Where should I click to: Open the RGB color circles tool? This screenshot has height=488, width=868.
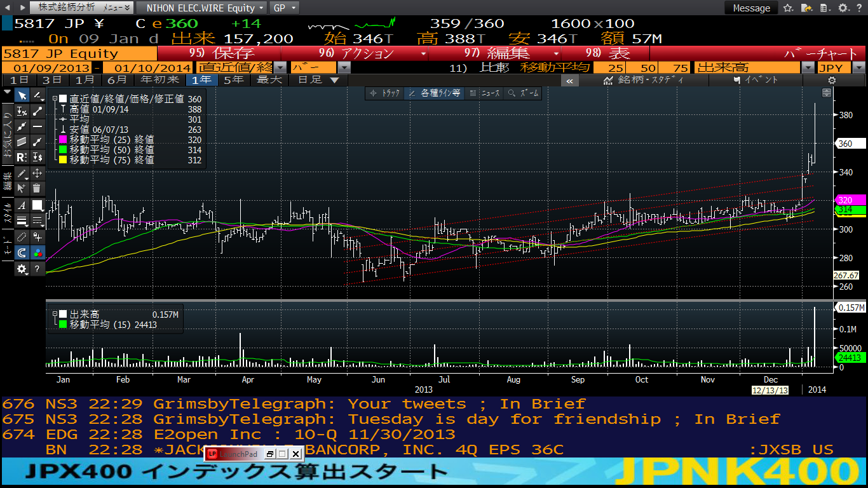(x=37, y=253)
